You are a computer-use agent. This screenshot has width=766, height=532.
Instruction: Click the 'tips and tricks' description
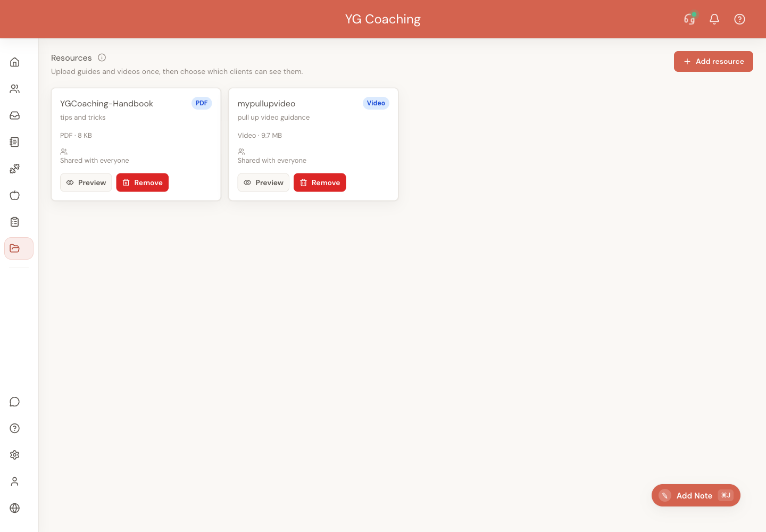coord(83,118)
